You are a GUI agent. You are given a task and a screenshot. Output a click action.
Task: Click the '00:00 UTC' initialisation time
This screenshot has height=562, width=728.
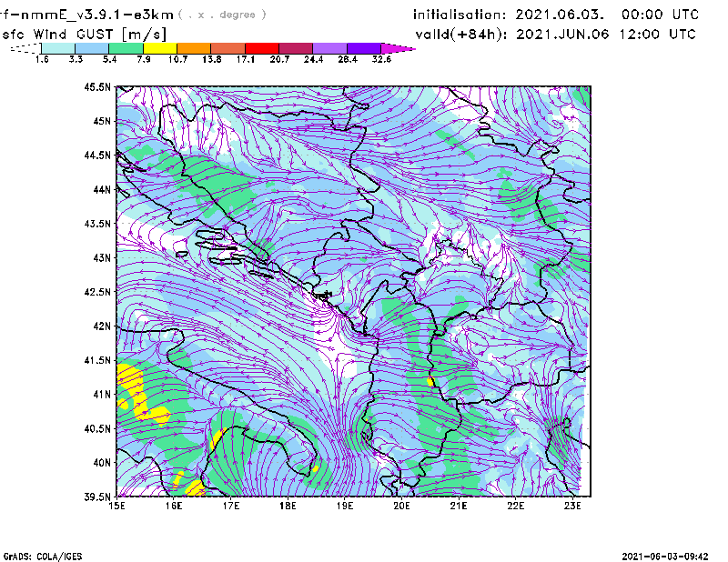(x=660, y=15)
